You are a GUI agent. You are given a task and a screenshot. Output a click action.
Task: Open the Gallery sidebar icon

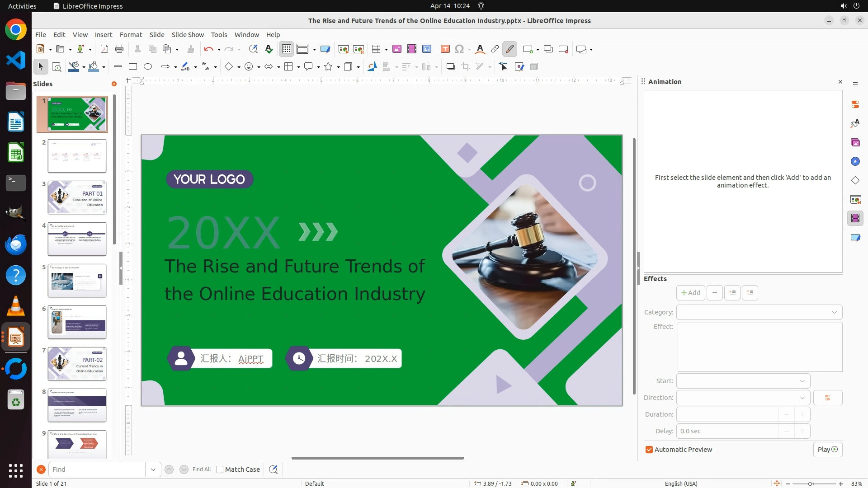[855, 142]
